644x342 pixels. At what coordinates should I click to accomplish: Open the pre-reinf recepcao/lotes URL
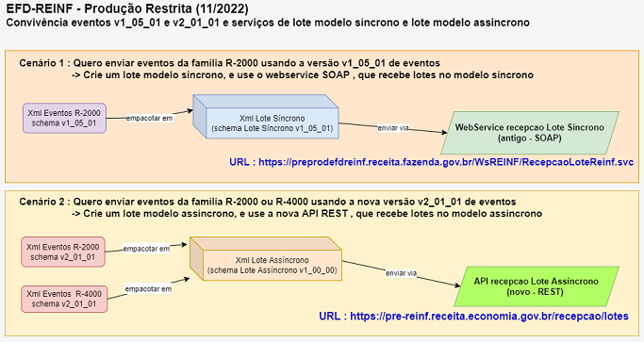[473, 317]
